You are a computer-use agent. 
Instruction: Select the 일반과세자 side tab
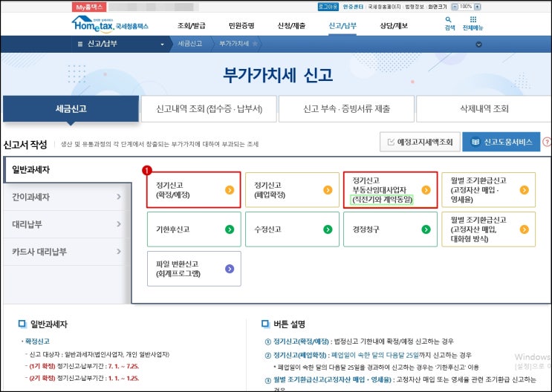67,169
